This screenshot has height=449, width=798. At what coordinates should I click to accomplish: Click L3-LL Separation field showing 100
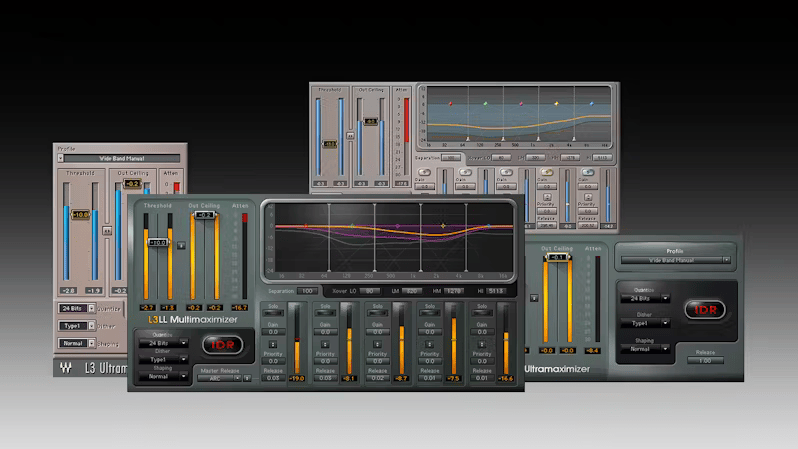pos(307,291)
